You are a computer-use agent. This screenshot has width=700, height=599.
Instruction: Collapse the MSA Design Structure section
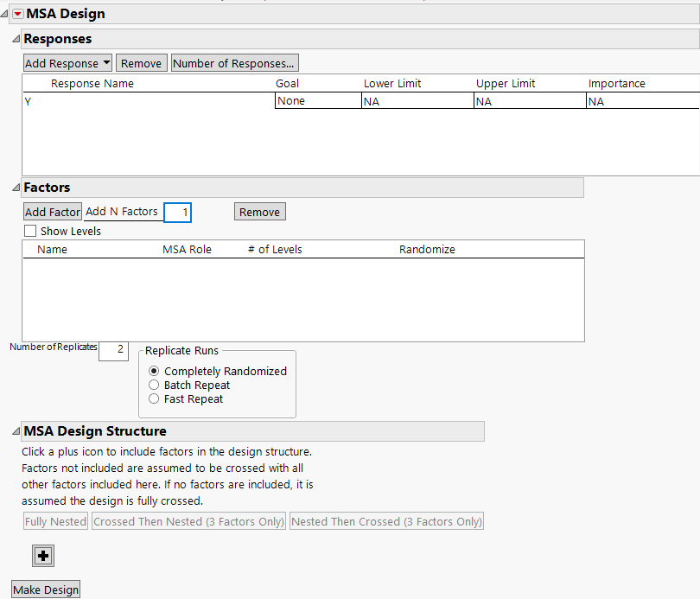point(16,431)
